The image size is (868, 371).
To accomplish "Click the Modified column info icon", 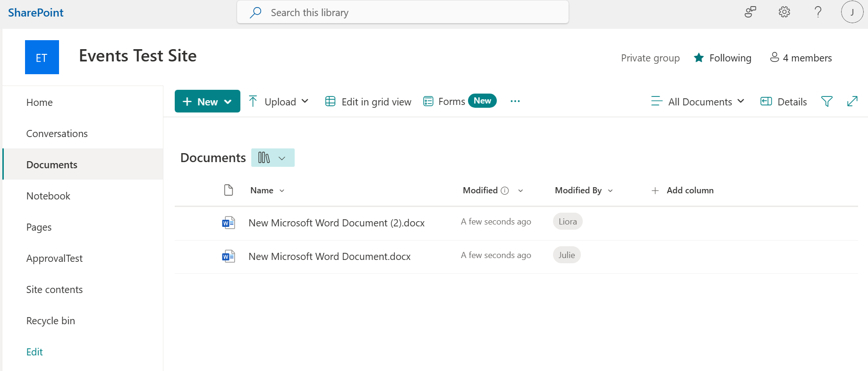I will pyautogui.click(x=505, y=190).
